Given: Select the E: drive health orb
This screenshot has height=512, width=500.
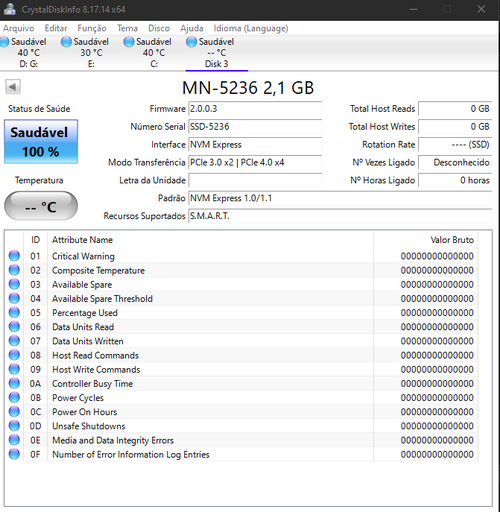Looking at the screenshot, I should point(66,42).
